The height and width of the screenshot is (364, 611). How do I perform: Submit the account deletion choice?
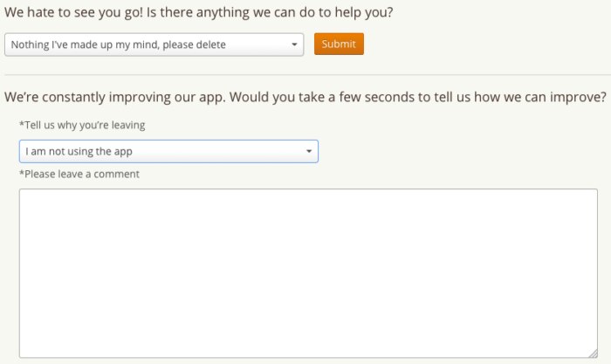tap(339, 44)
